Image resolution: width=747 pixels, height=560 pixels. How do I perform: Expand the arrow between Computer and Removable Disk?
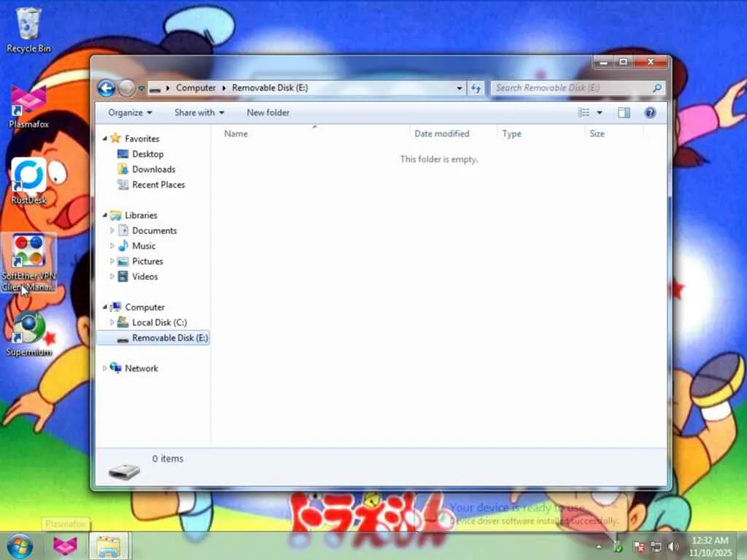point(224,88)
